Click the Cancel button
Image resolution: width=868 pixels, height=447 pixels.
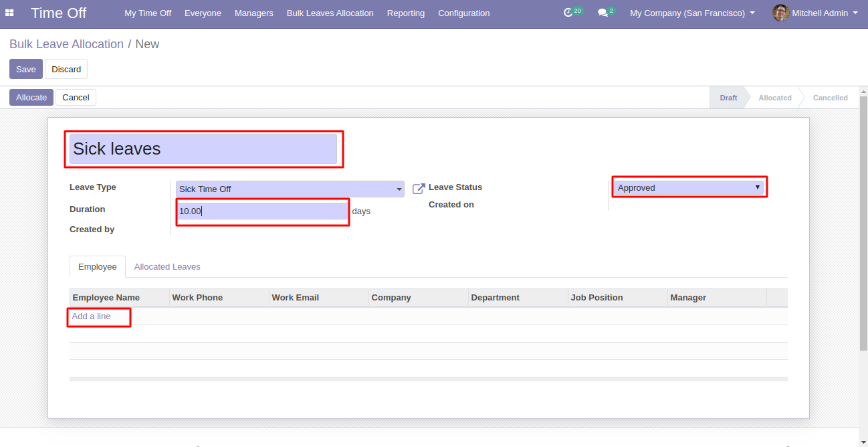[x=76, y=97]
